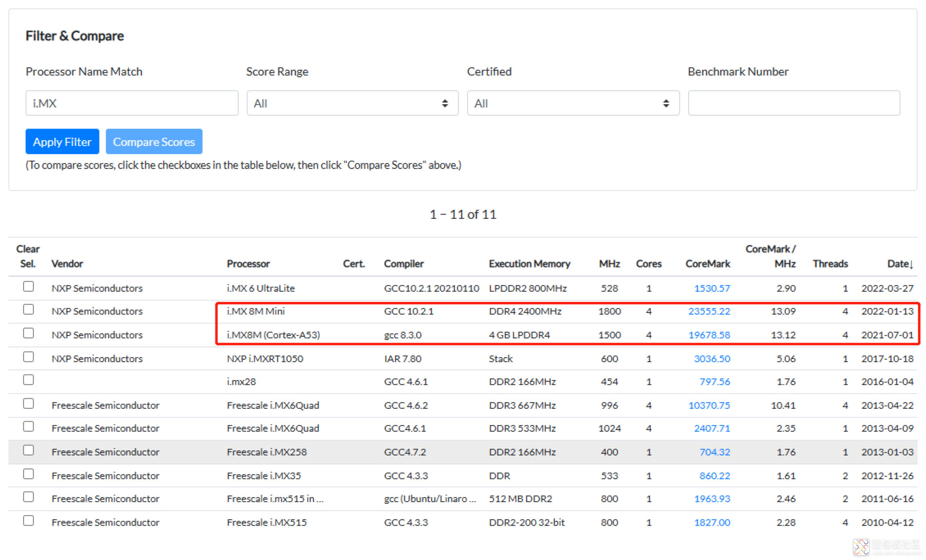This screenshot has height=560, width=926.
Task: Check the Freescale i.MX515 GCC 4.3.3 checkbox
Action: [x=28, y=521]
